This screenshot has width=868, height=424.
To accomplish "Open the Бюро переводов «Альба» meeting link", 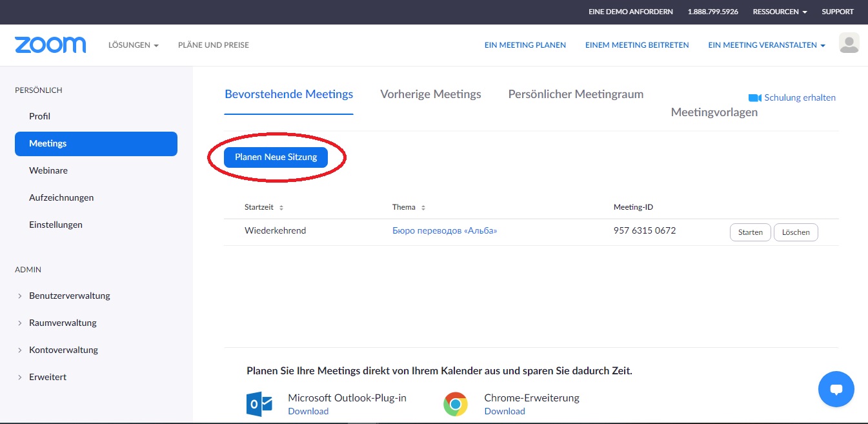I will coord(445,230).
